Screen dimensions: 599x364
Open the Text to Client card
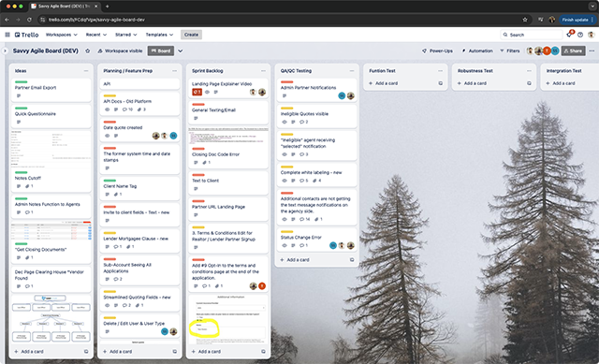228,182
